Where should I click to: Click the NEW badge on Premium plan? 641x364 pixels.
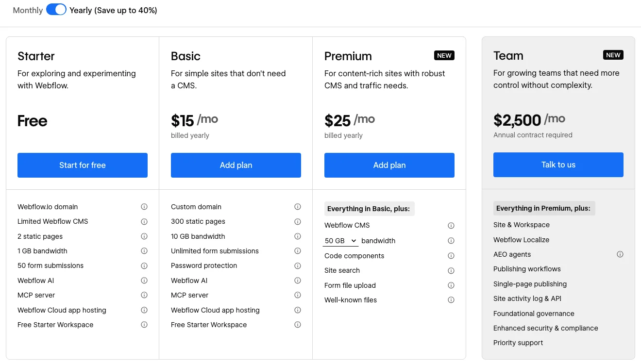[x=444, y=55]
